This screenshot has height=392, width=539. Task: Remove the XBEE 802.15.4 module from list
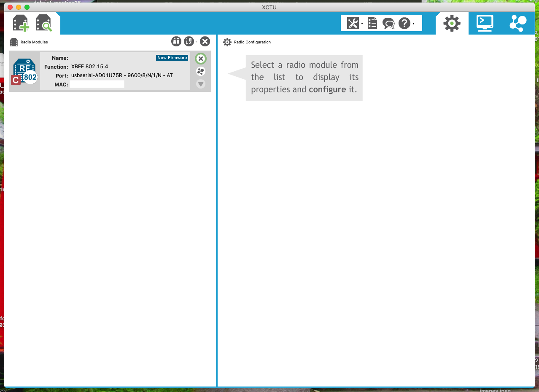coord(201,59)
